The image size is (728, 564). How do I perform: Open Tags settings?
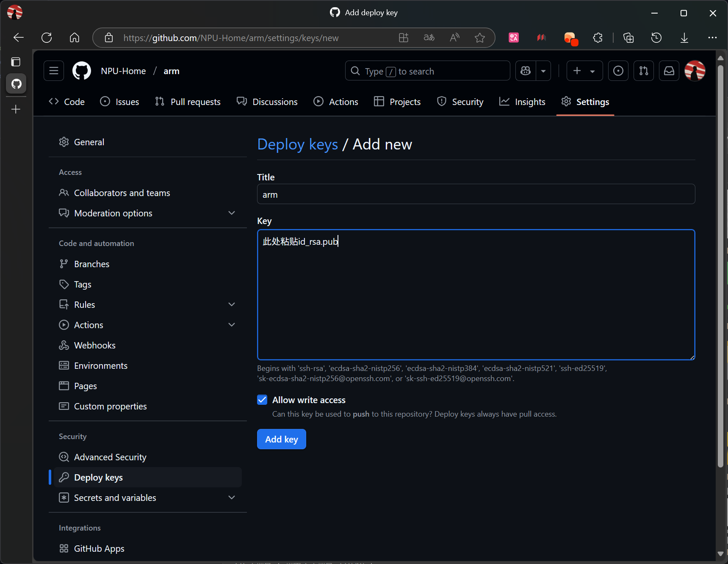pos(148,285)
